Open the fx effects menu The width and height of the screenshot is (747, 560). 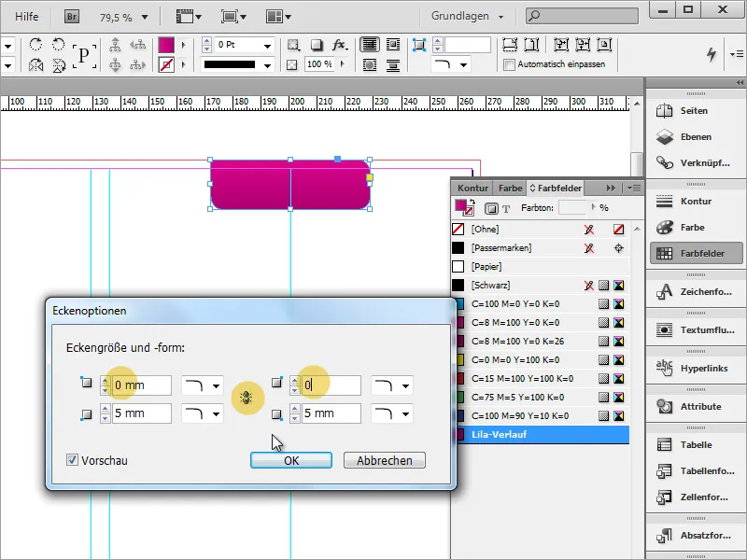(x=340, y=45)
